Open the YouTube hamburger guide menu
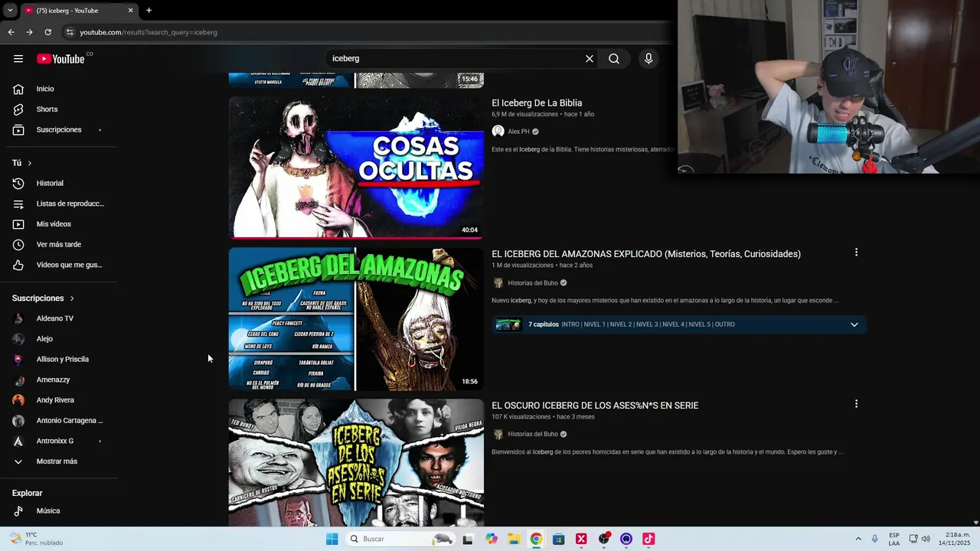Screen dimensions: 980x551 pos(18,59)
